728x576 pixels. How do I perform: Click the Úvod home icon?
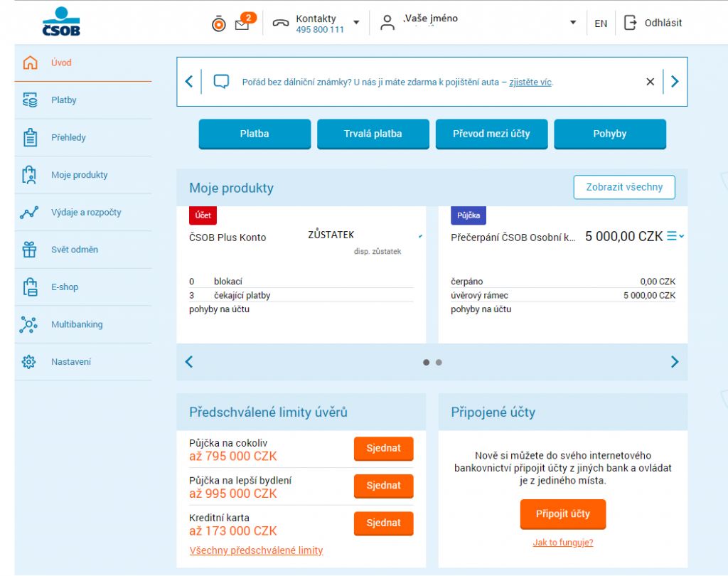pyautogui.click(x=30, y=63)
